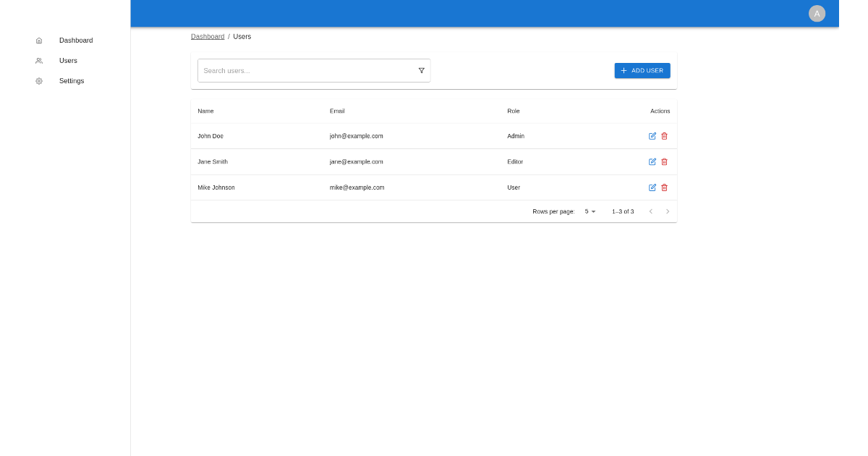Click the previous page chevron

point(650,211)
